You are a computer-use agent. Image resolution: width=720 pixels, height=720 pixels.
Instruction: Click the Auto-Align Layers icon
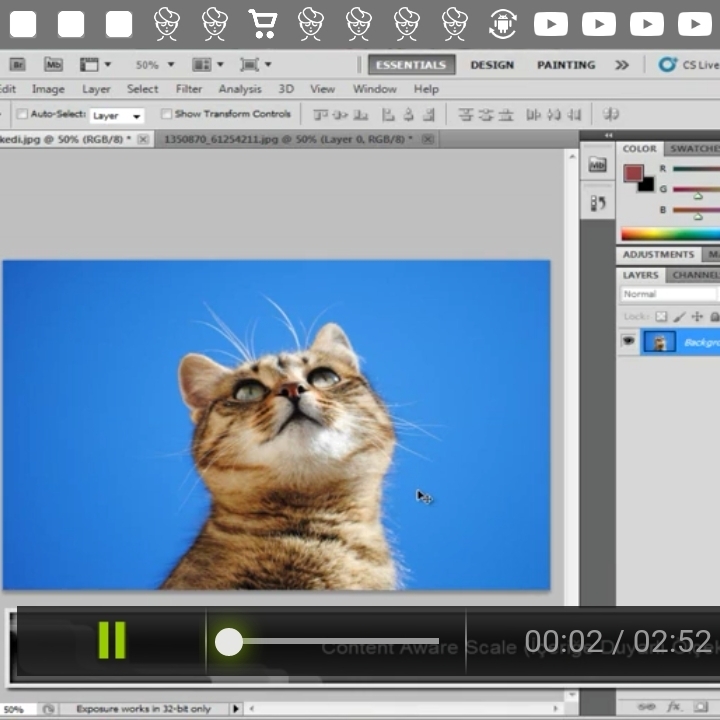[611, 113]
